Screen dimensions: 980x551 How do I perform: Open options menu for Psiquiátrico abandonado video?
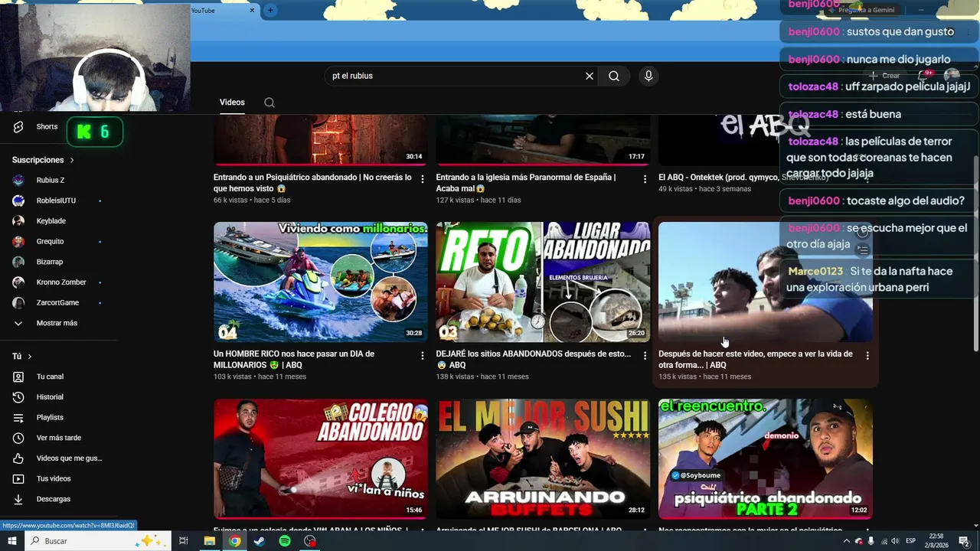pos(422,179)
